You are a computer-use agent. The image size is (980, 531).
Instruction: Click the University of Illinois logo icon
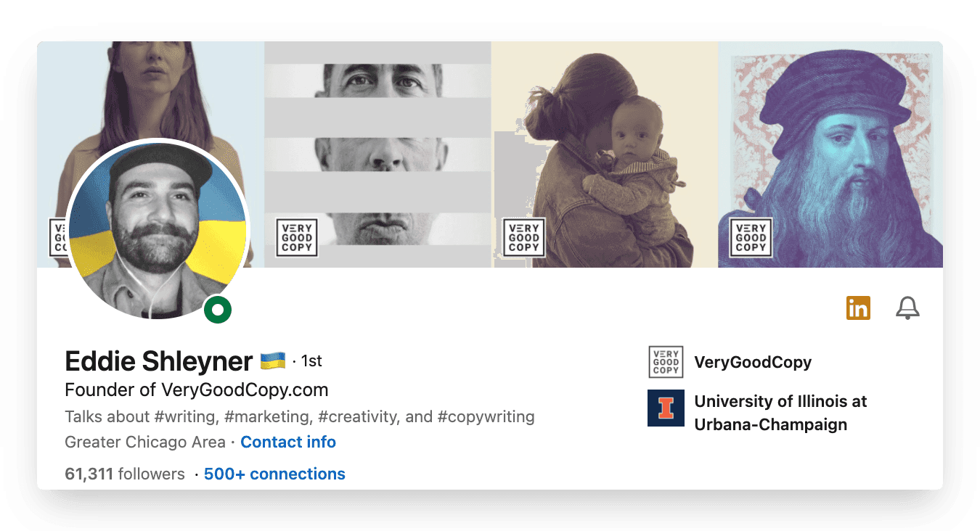point(666,408)
